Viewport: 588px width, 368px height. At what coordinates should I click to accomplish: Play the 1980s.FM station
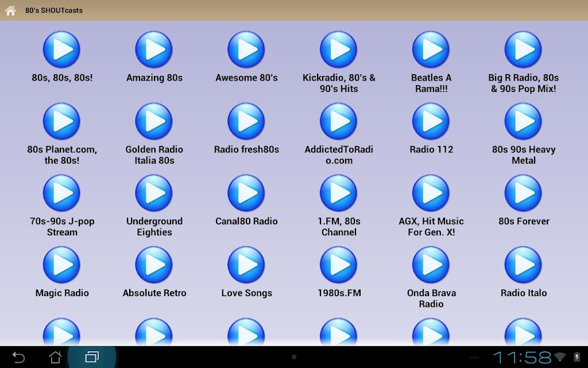(x=338, y=264)
